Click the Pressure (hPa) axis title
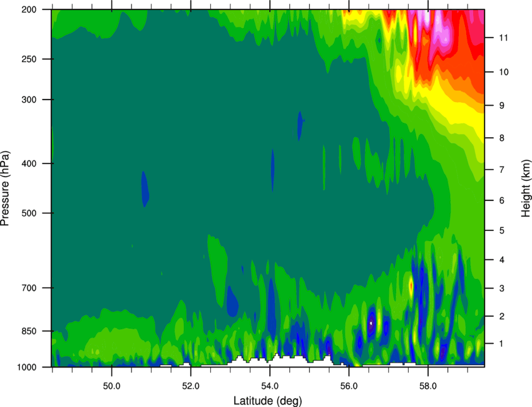Image resolution: width=532 pixels, height=407 pixels. tap(5, 188)
